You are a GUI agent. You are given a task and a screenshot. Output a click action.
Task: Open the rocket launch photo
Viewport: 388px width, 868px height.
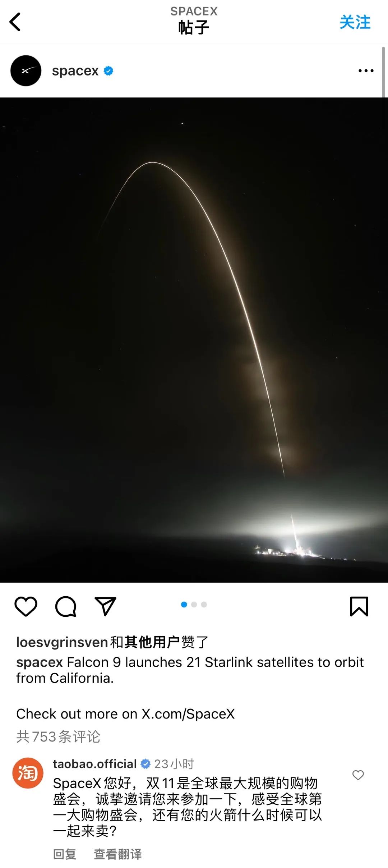(194, 340)
